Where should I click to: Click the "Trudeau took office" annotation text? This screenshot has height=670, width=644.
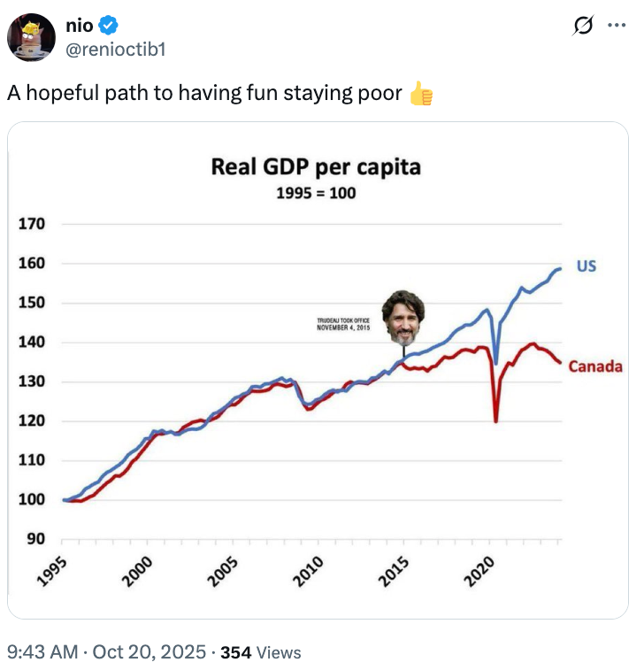coord(342,324)
